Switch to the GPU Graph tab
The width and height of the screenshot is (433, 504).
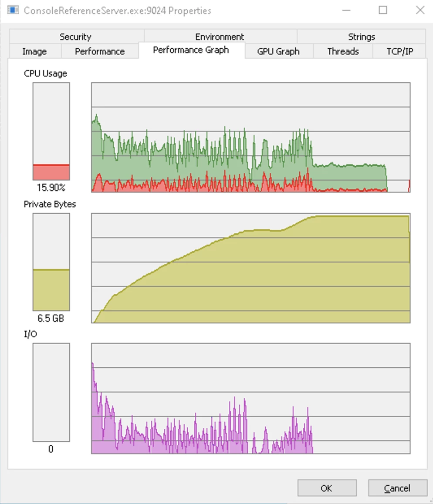[x=278, y=51]
